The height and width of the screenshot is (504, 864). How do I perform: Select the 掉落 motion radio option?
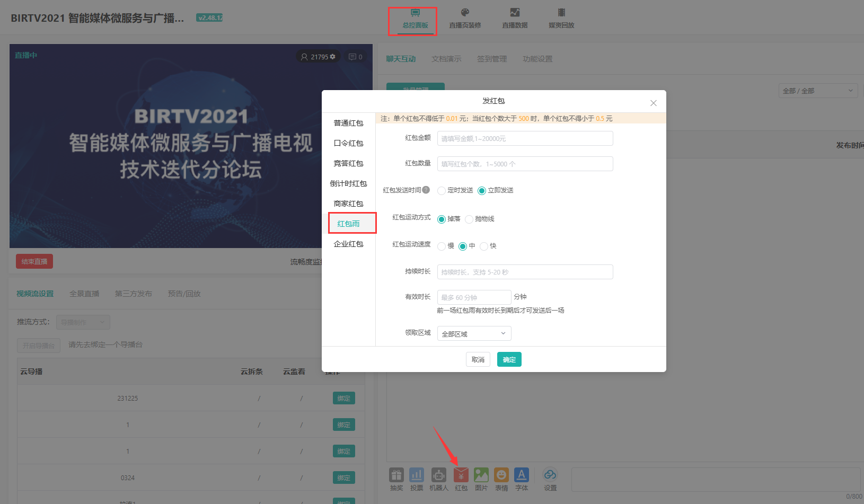coord(442,219)
